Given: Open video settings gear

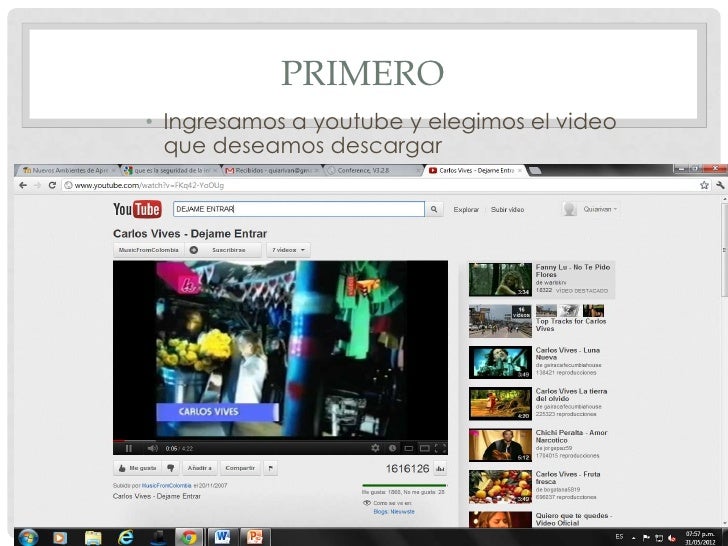Looking at the screenshot, I should point(375,448).
